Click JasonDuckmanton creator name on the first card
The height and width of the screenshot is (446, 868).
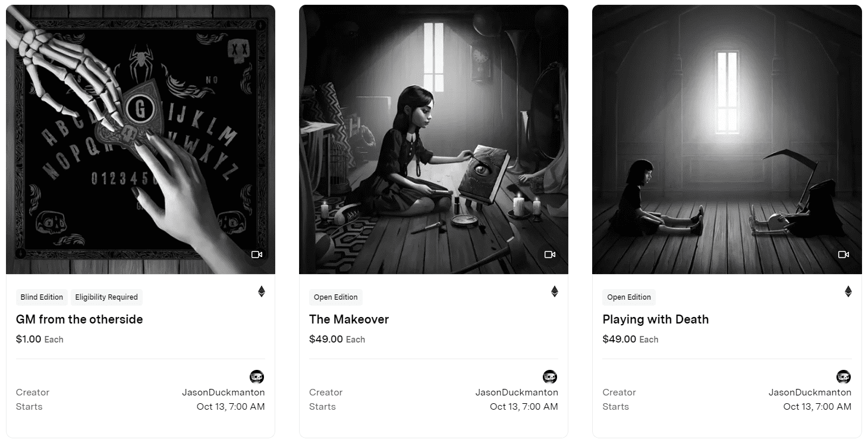click(224, 392)
